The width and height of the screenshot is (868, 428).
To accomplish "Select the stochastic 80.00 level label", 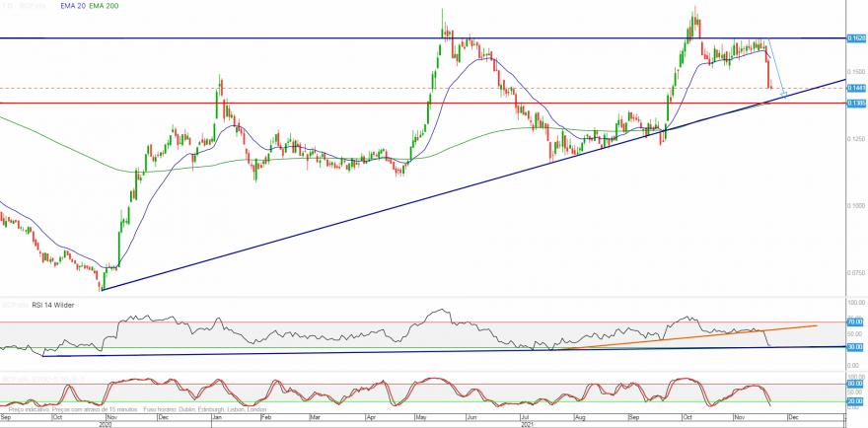I will 856,384.
